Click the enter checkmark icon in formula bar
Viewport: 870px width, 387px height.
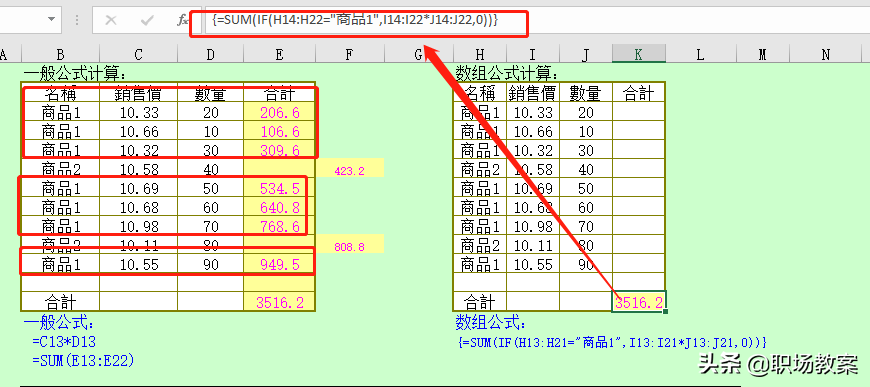pos(147,21)
